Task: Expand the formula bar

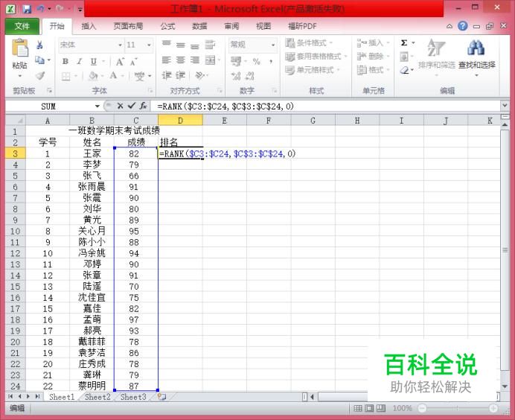Action: (505, 106)
